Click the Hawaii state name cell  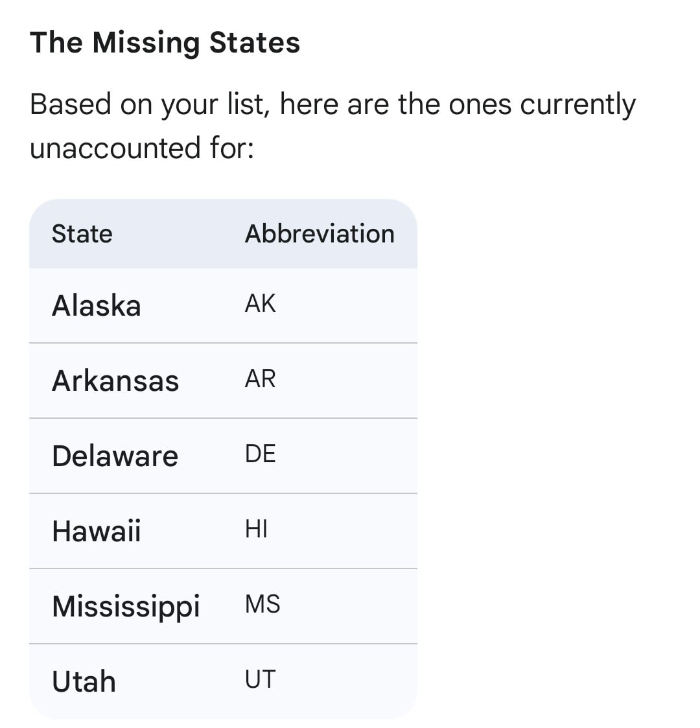coord(97,532)
